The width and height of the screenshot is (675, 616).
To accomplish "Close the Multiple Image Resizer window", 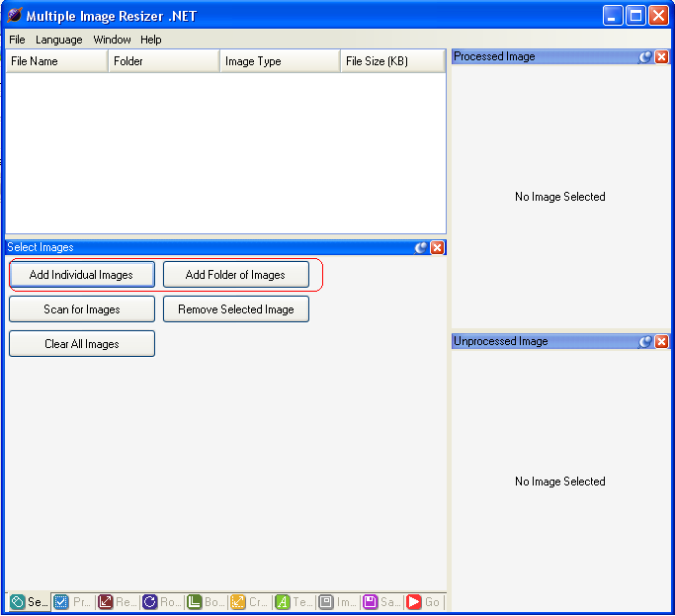I will point(658,16).
